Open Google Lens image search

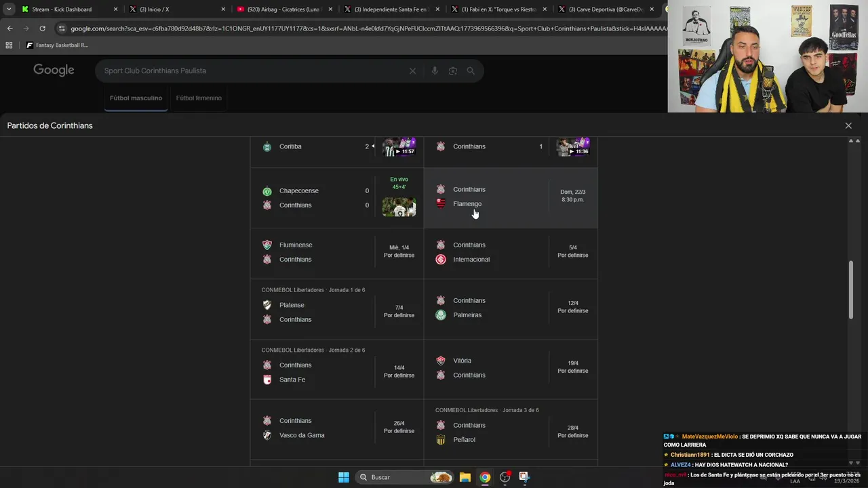point(452,70)
